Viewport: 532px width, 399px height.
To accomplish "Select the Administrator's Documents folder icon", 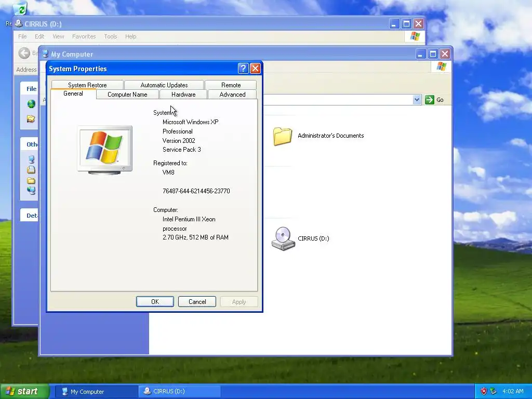I will pos(282,136).
